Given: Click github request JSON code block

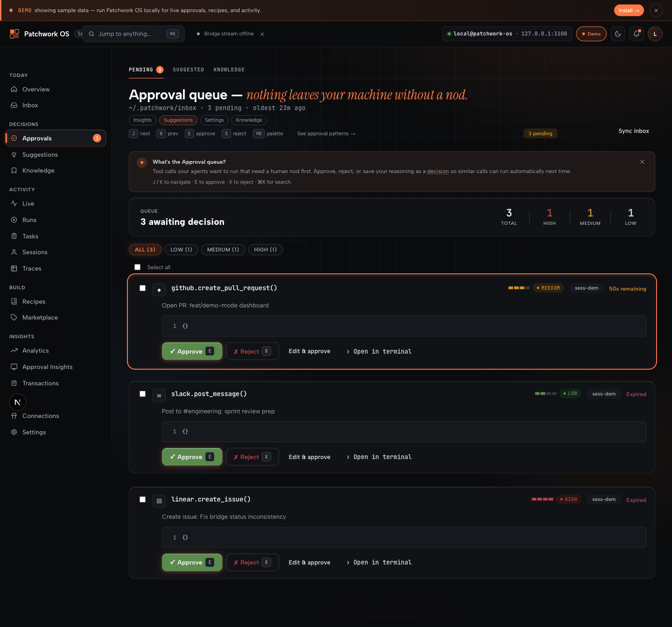Looking at the screenshot, I should click(404, 326).
